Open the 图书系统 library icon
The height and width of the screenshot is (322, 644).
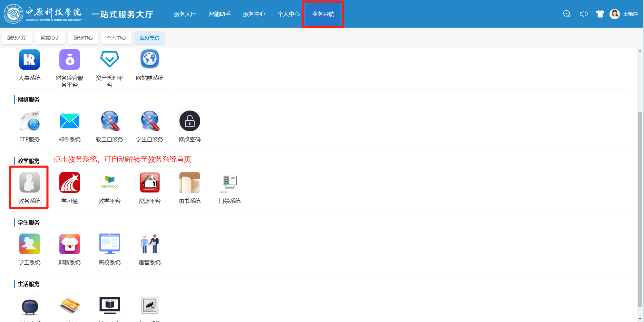189,182
